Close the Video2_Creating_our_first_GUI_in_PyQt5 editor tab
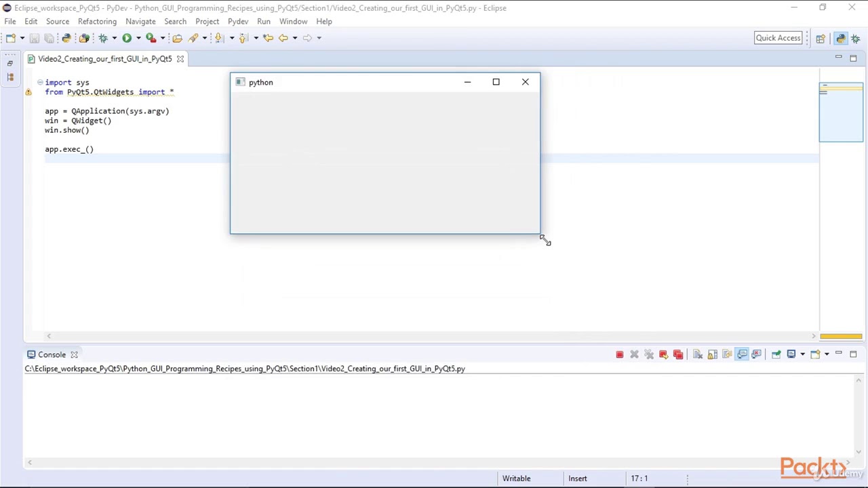868x488 pixels. pos(180,59)
